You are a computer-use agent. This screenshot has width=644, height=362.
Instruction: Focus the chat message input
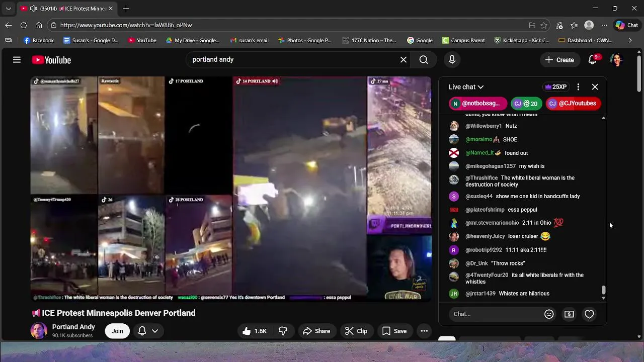tap(496, 314)
